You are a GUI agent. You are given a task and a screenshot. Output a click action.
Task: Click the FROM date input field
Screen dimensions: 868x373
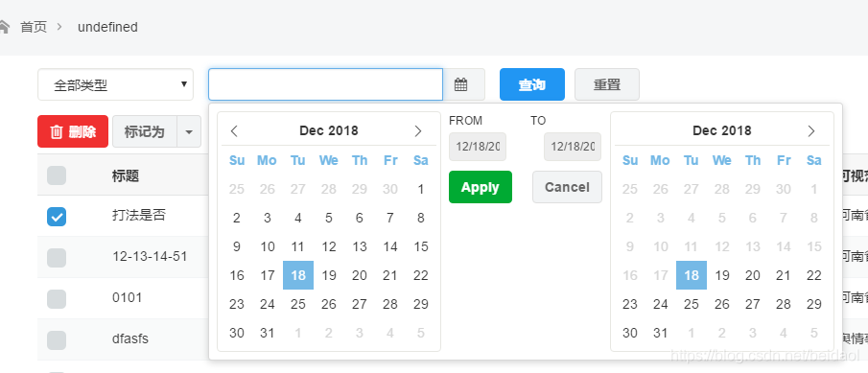[478, 147]
